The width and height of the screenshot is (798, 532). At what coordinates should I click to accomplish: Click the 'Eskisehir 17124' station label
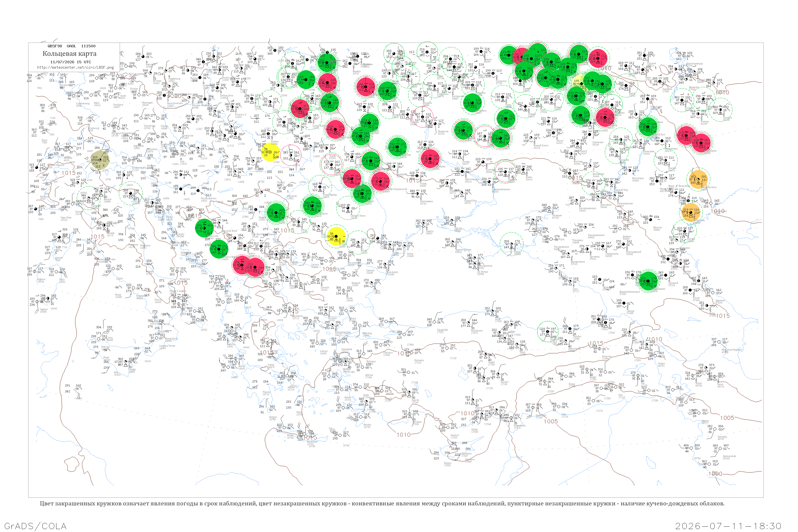coord(419,362)
